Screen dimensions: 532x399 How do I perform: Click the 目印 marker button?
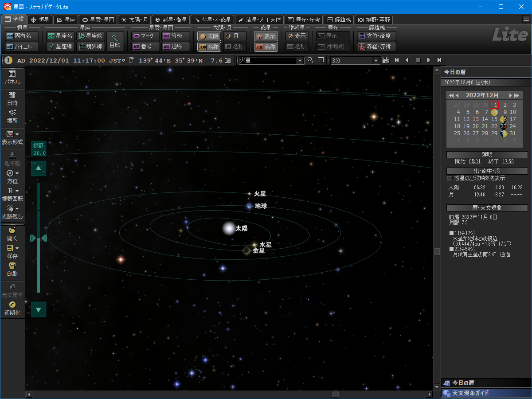(x=115, y=41)
